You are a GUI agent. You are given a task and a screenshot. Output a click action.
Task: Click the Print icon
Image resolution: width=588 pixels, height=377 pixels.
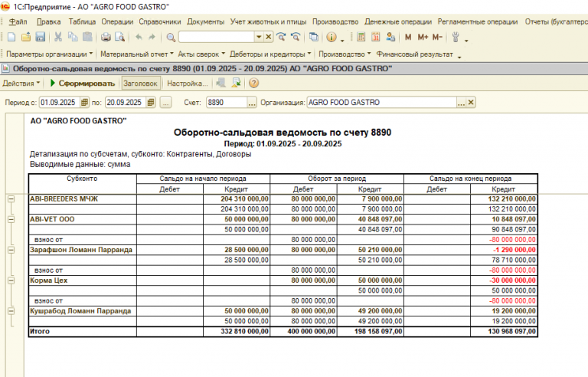tap(106, 37)
